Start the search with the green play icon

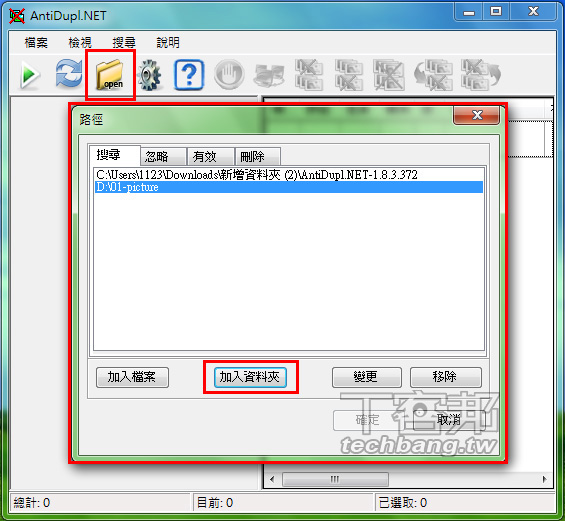[x=30, y=75]
